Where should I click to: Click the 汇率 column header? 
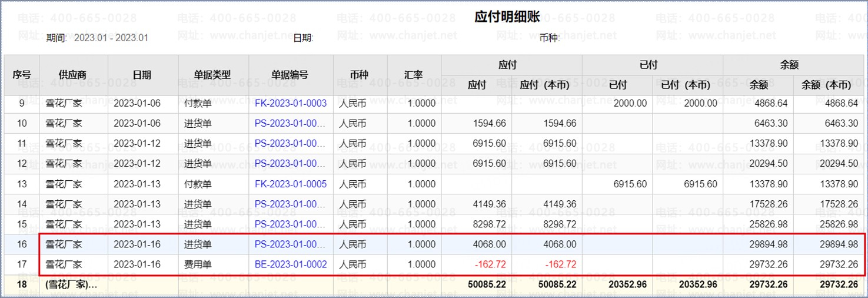tap(414, 75)
